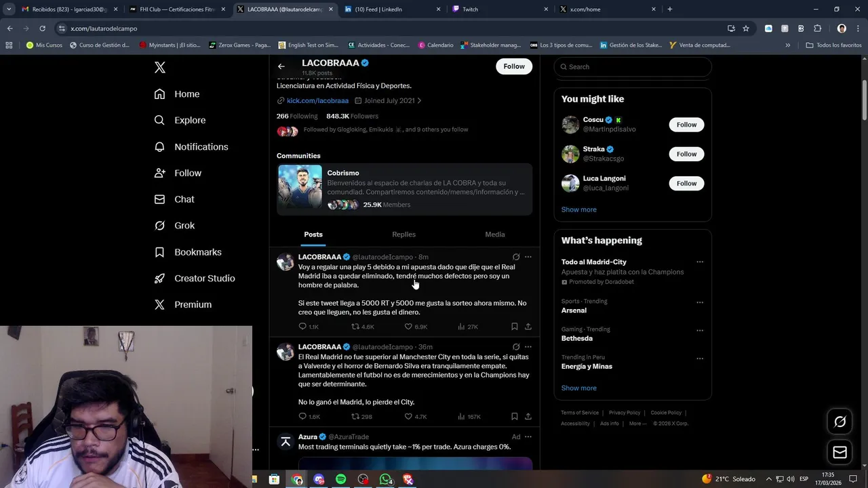Retweet the play 5 giveaway tweet

[x=362, y=327]
